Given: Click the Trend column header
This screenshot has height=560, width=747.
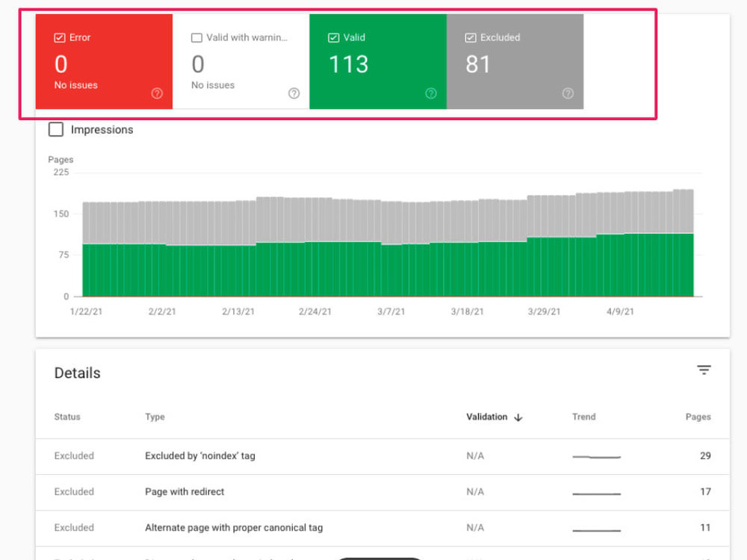Looking at the screenshot, I should click(583, 417).
